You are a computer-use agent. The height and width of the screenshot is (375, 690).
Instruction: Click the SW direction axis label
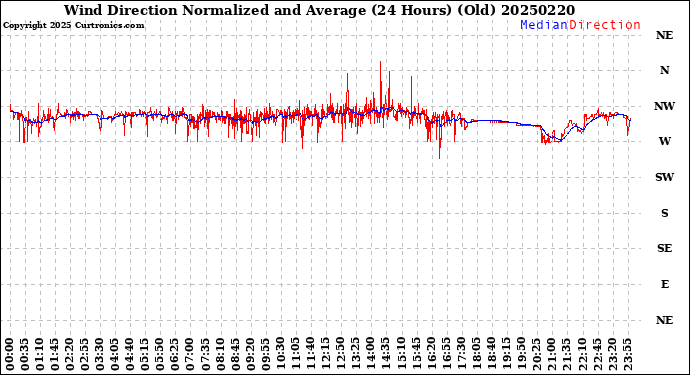coord(664,177)
